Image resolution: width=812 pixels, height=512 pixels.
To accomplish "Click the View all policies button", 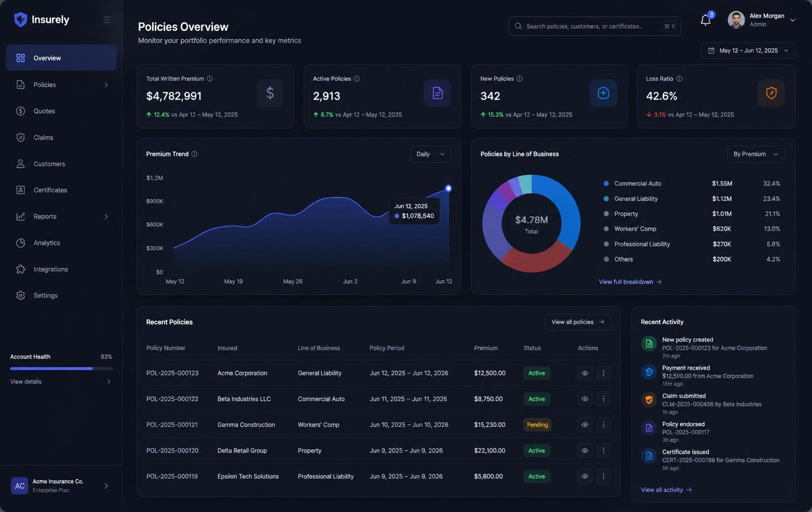I will pyautogui.click(x=578, y=322).
